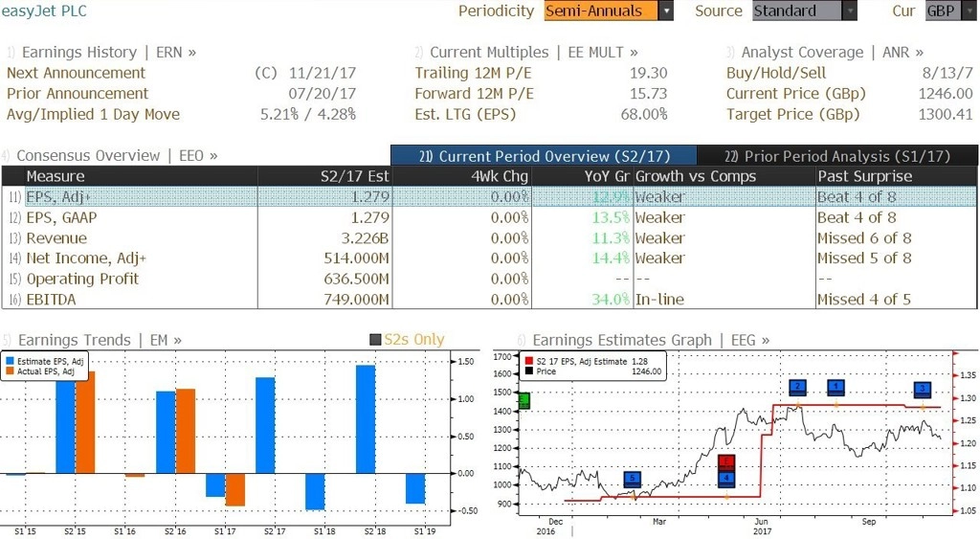Viewport: 980px width, 539px height.
Task: Click Forward 12M P/E value 15.73
Action: tap(648, 94)
